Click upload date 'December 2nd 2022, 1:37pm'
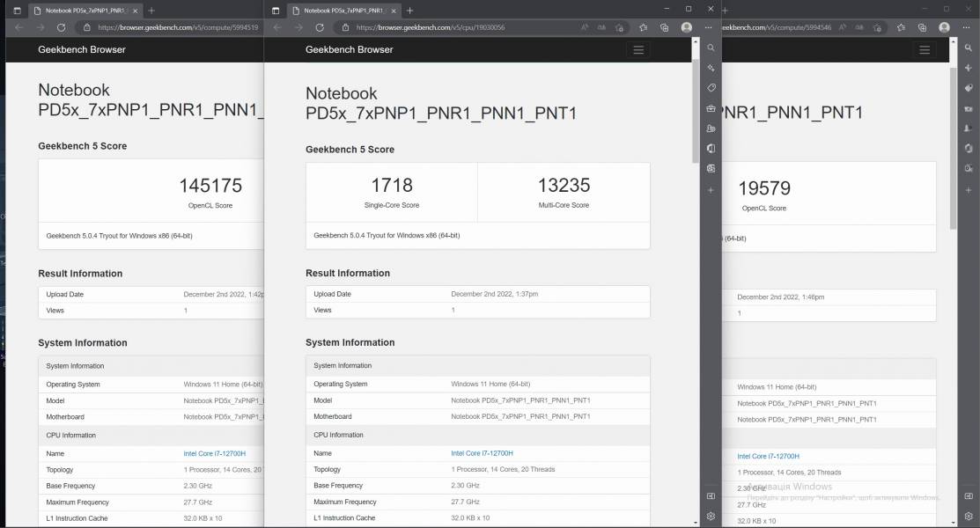 pyautogui.click(x=494, y=294)
